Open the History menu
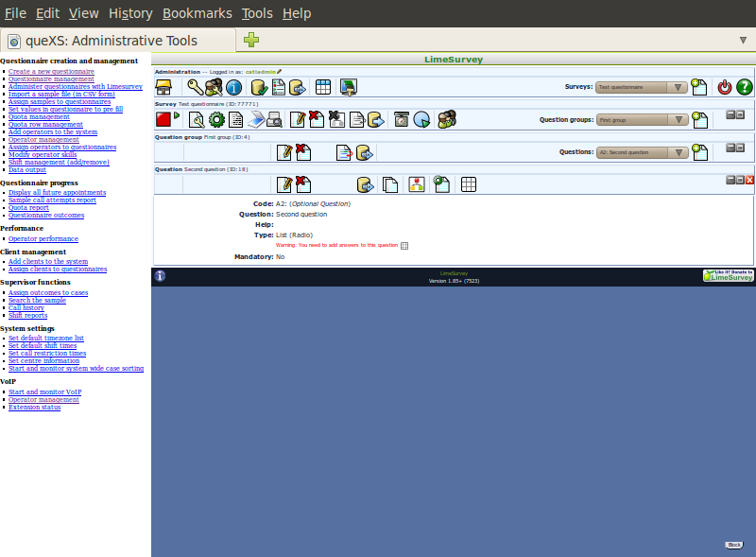Viewport: 756px width, 557px height. click(130, 13)
